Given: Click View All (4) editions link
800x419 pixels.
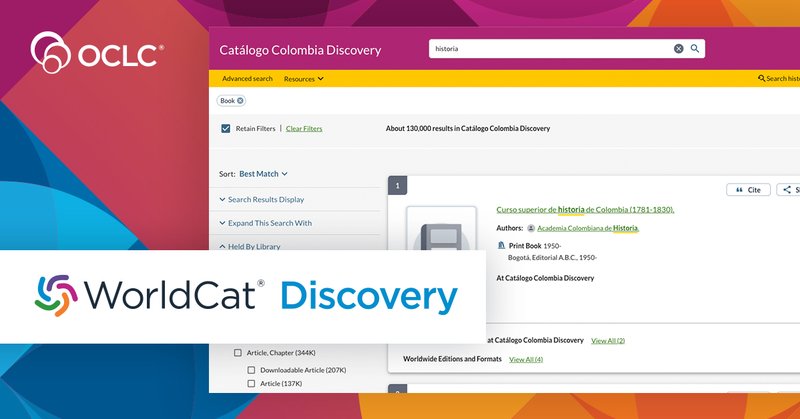Looking at the screenshot, I should pos(526,359).
